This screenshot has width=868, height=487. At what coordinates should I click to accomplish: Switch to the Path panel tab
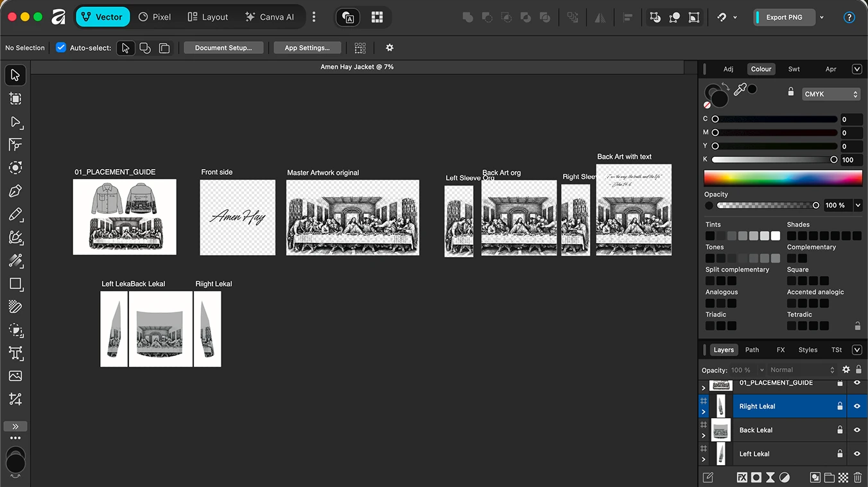click(752, 350)
